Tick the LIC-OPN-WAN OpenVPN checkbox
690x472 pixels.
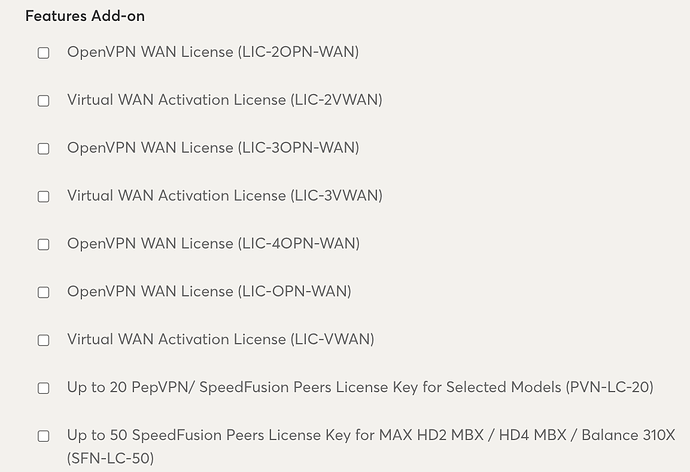44,293
